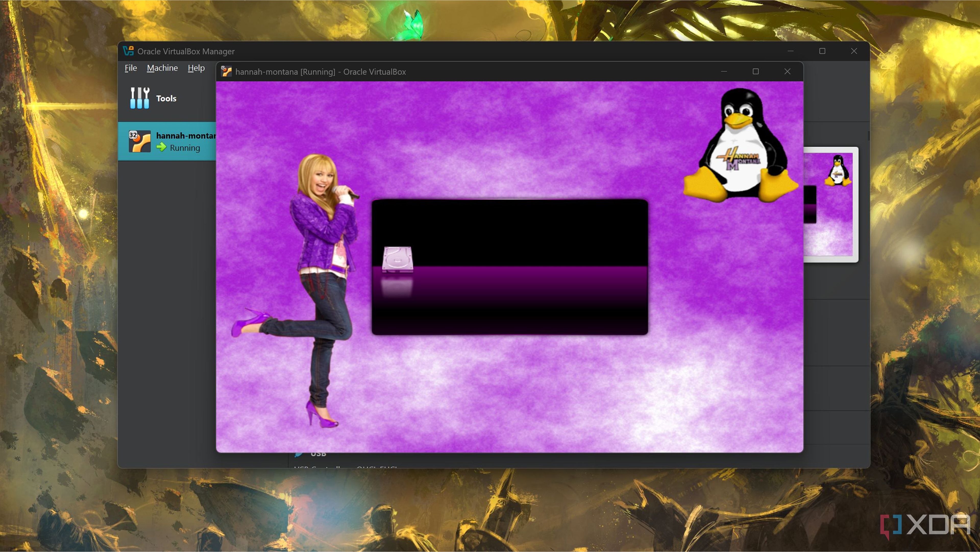The image size is (980, 552).
Task: Select the hannah-montana VM icon in the list
Action: tap(139, 141)
